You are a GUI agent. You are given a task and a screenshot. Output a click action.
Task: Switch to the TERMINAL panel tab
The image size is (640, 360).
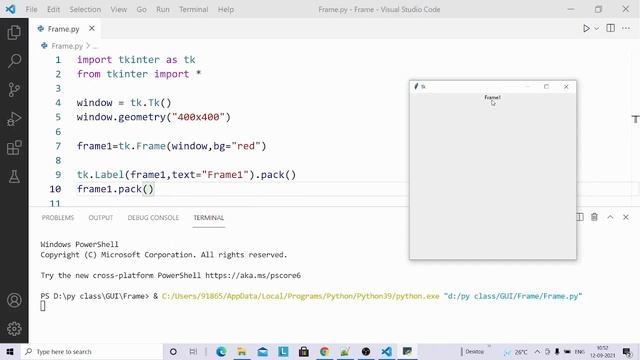coord(209,218)
